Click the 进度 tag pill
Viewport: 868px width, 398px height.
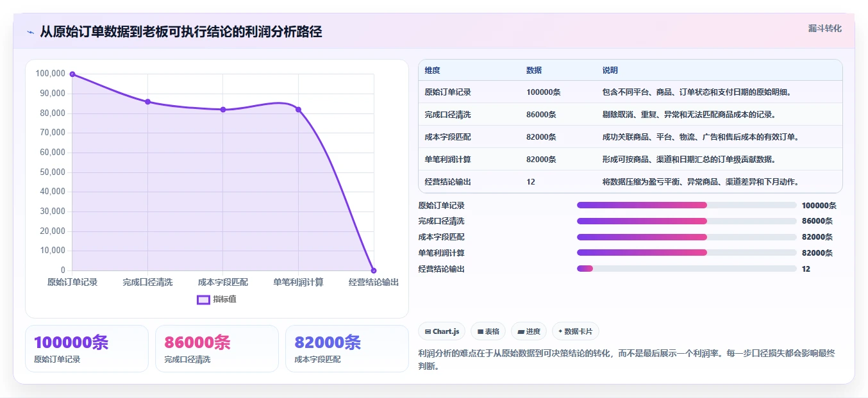coord(529,331)
